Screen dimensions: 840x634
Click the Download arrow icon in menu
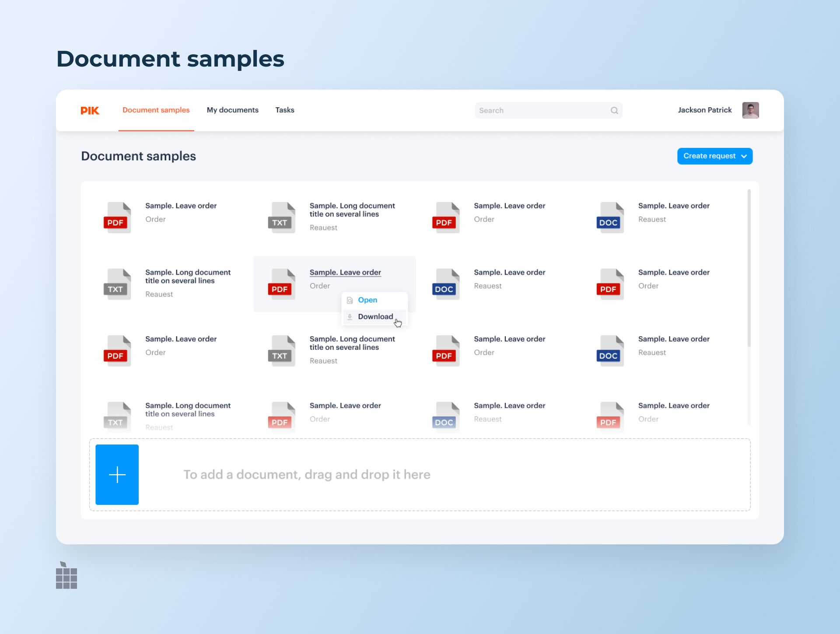click(x=350, y=317)
